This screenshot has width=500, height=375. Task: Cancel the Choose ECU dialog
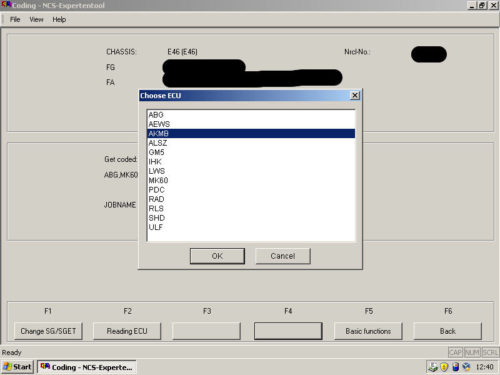283,256
